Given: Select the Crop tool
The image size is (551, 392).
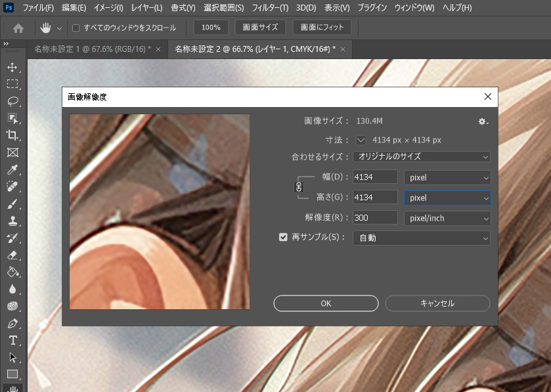Looking at the screenshot, I should click(12, 135).
